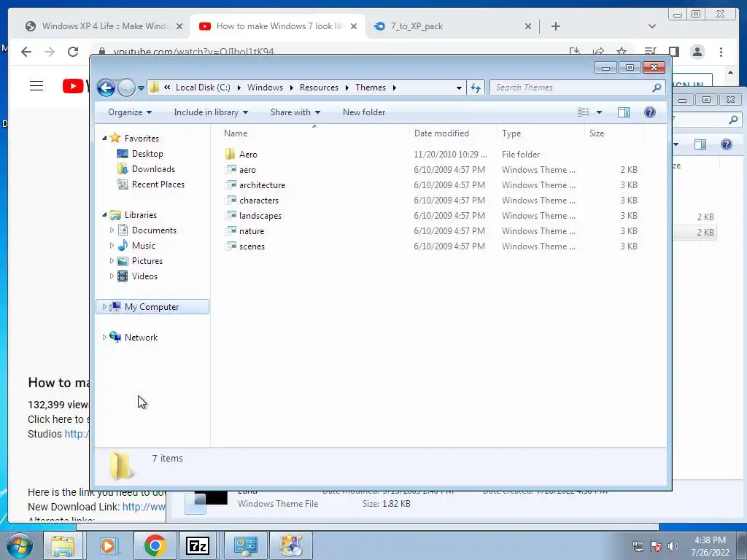This screenshot has width=747, height=560.
Task: Sort by Size column header
Action: [614, 133]
